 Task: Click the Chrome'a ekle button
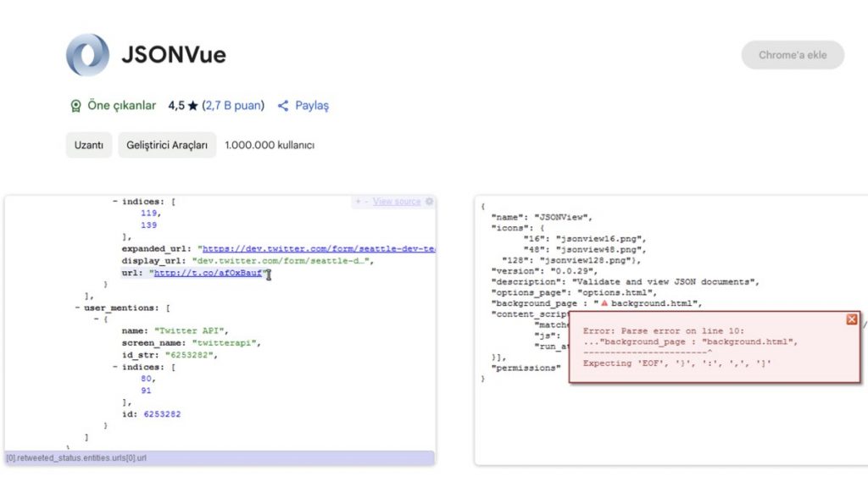793,55
